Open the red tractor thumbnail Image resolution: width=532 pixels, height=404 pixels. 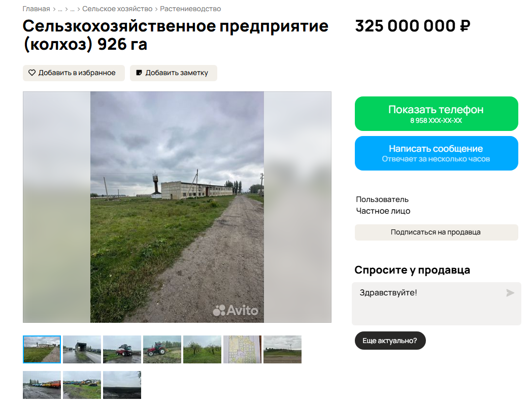(x=162, y=349)
